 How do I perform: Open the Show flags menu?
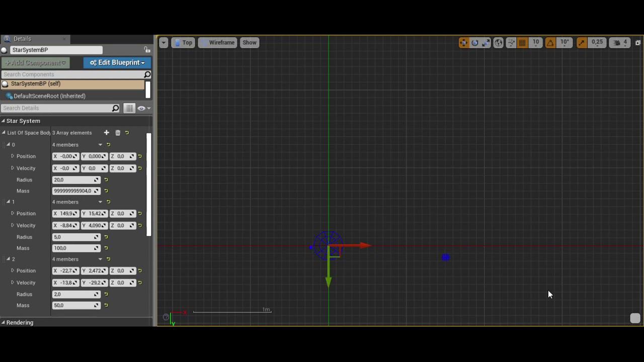(250, 43)
